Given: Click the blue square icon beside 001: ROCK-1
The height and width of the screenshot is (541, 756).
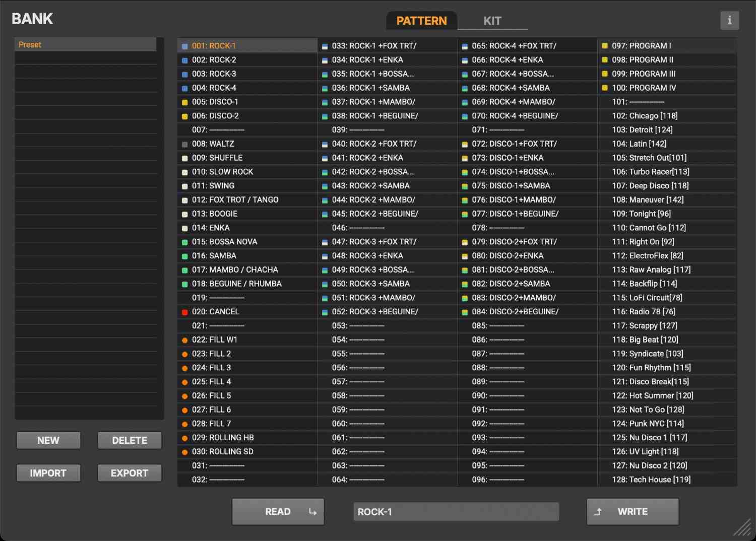Looking at the screenshot, I should click(184, 46).
